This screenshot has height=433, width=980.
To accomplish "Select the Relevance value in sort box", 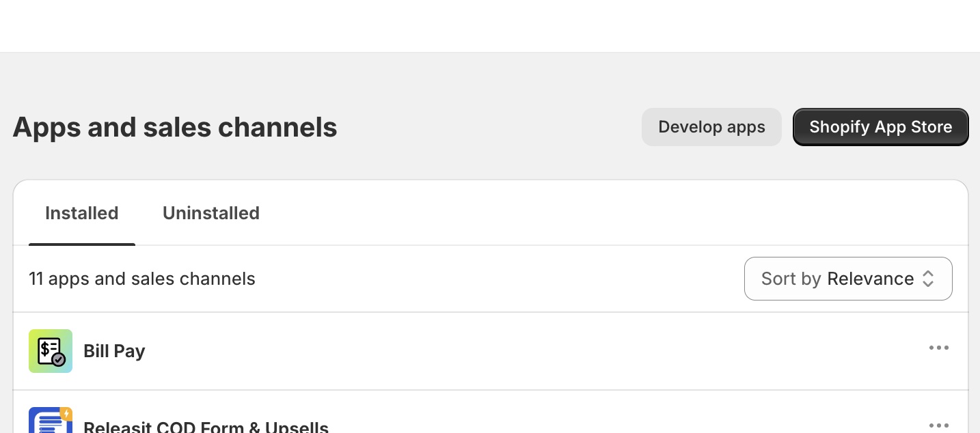I will click(x=870, y=279).
